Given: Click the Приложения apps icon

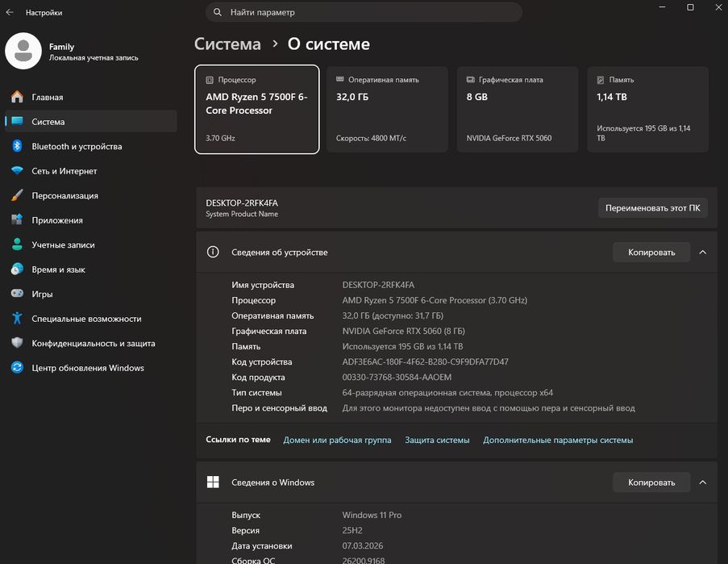Looking at the screenshot, I should [x=17, y=219].
